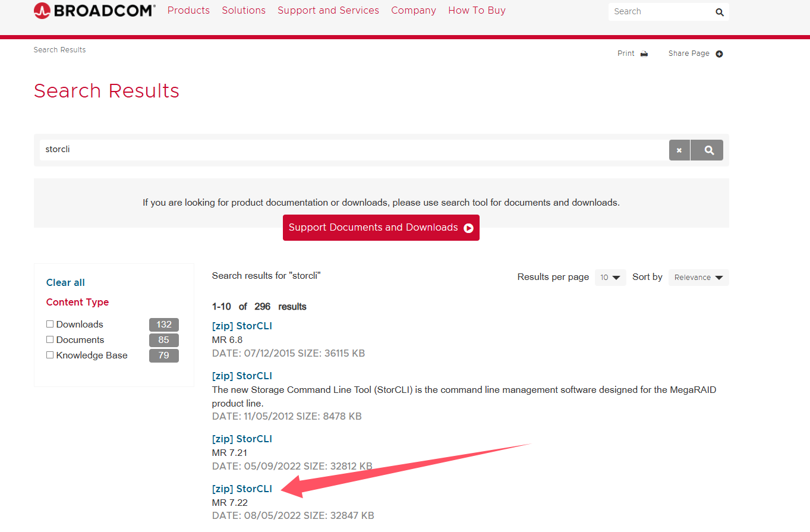Open the Solutions menu

click(244, 11)
